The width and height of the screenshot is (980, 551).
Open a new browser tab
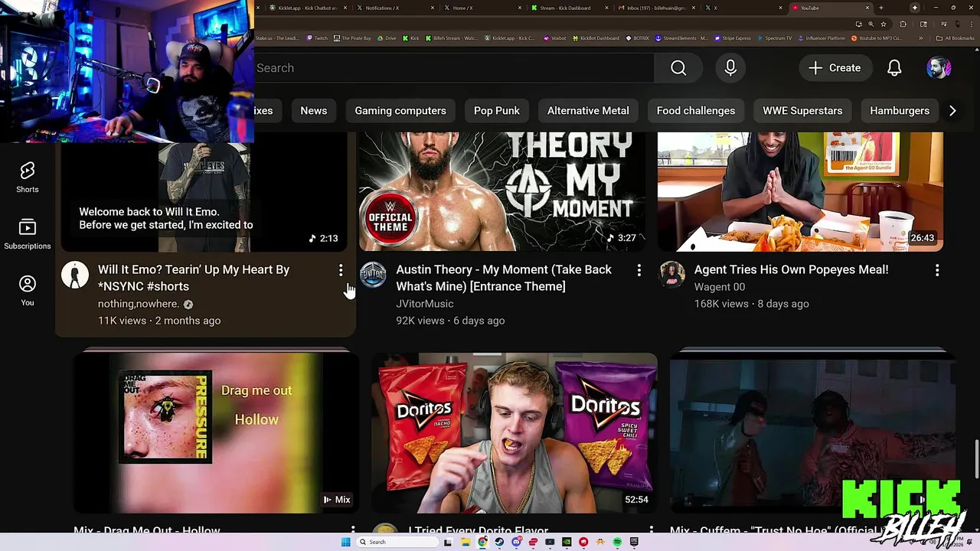(881, 8)
